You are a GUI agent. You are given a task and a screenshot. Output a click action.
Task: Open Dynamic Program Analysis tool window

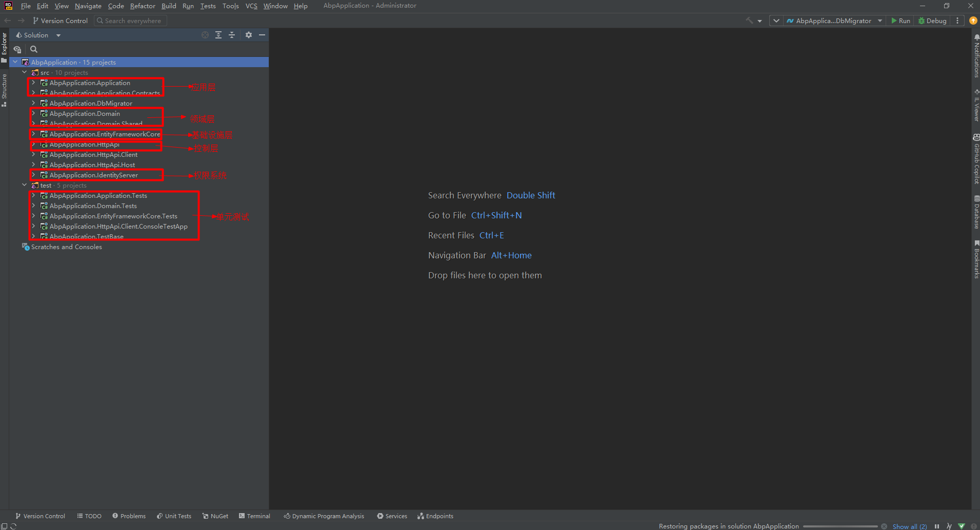click(324, 516)
